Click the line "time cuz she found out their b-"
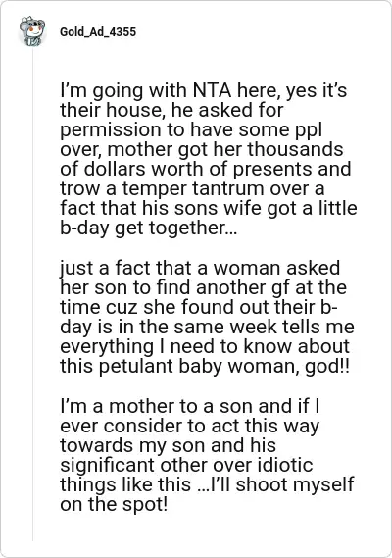Image resolution: width=392 pixels, height=558 pixels. tap(199, 307)
